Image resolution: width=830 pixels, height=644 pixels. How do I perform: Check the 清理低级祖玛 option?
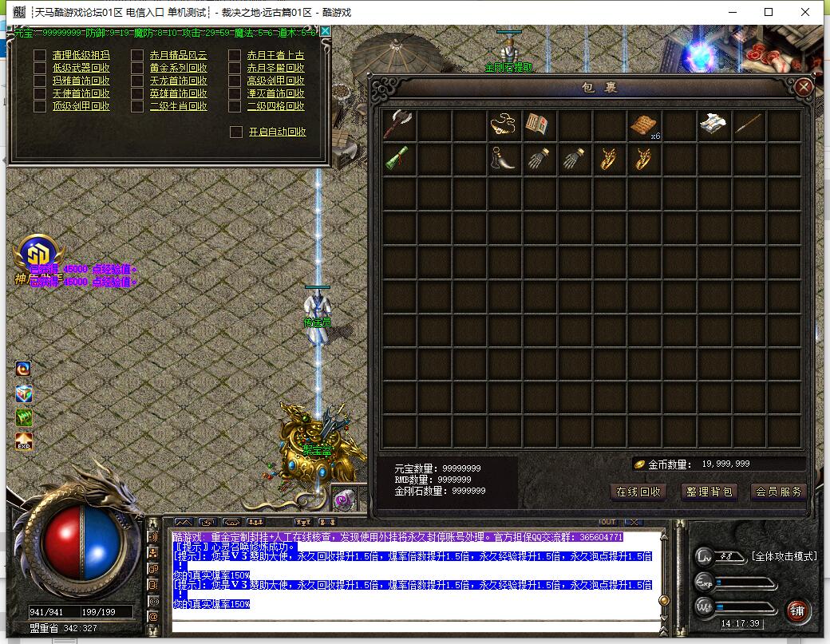[39, 56]
